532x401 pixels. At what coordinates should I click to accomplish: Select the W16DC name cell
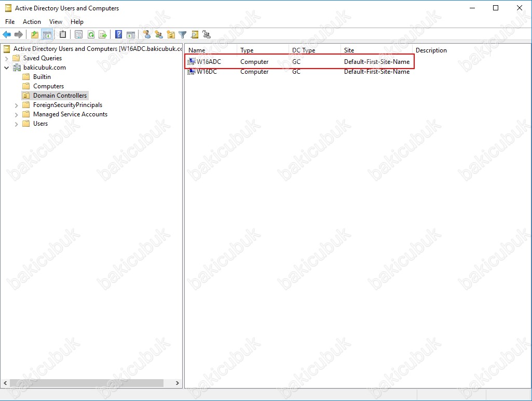207,72
